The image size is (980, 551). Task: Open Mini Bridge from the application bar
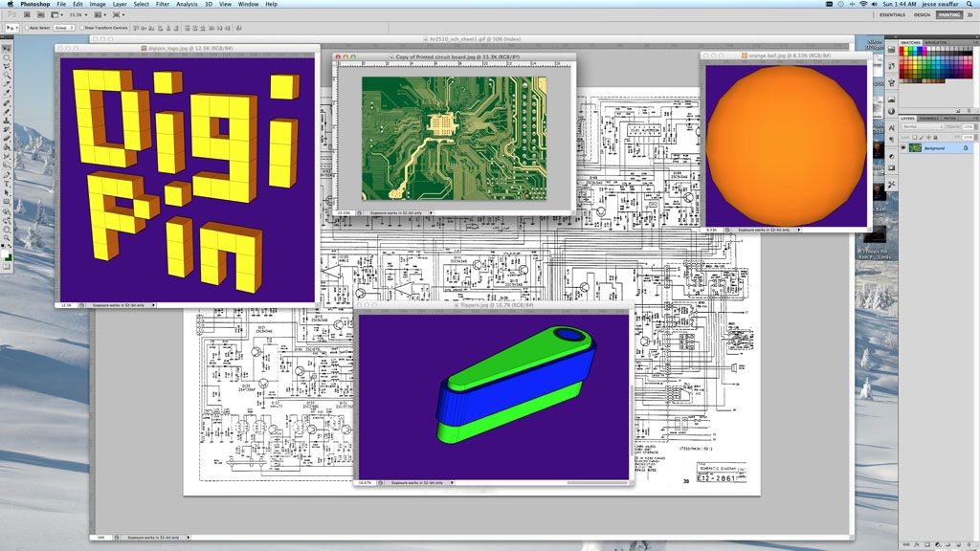click(40, 14)
